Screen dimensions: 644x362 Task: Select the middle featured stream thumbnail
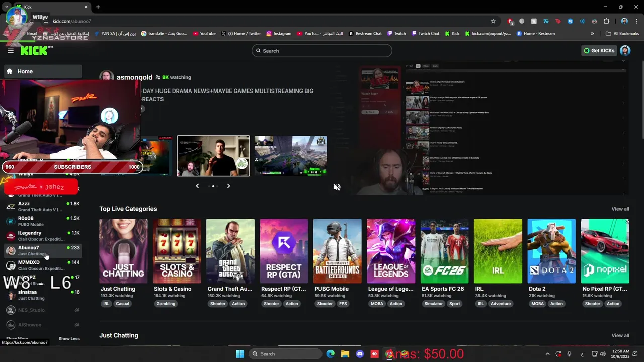[x=213, y=156]
